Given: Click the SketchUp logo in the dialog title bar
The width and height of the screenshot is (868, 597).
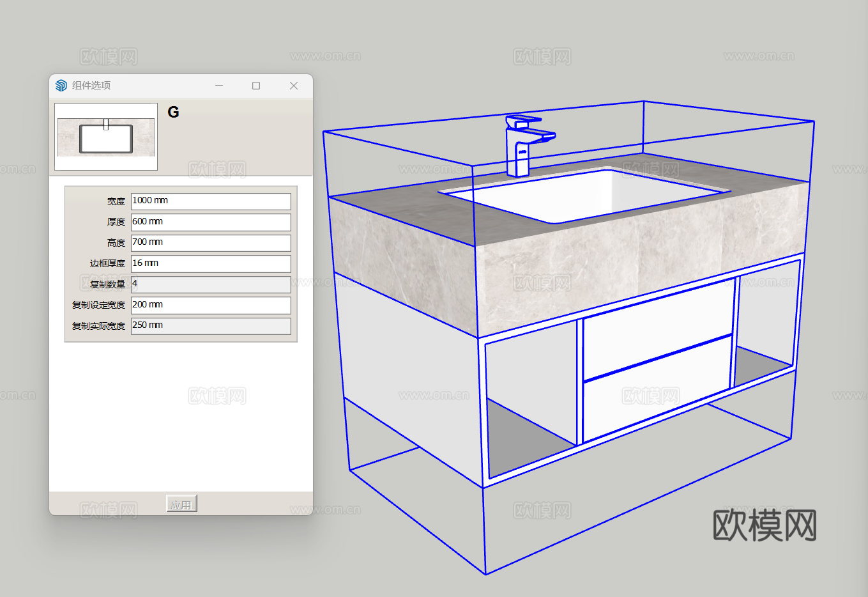Looking at the screenshot, I should [61, 86].
